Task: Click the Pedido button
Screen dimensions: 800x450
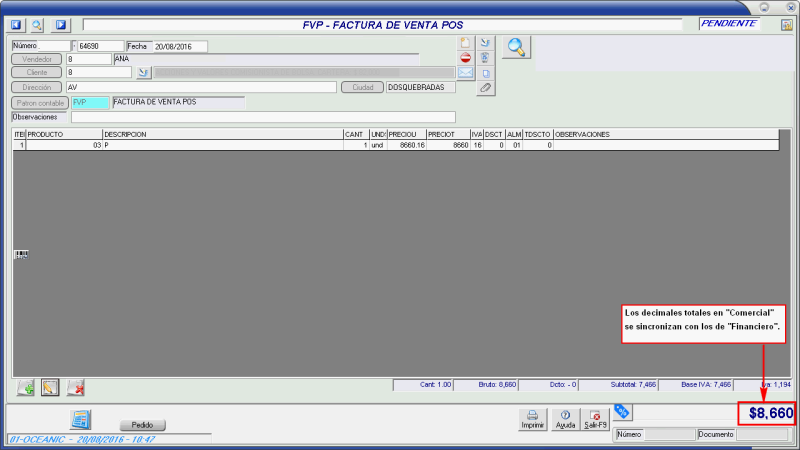Action: click(142, 425)
